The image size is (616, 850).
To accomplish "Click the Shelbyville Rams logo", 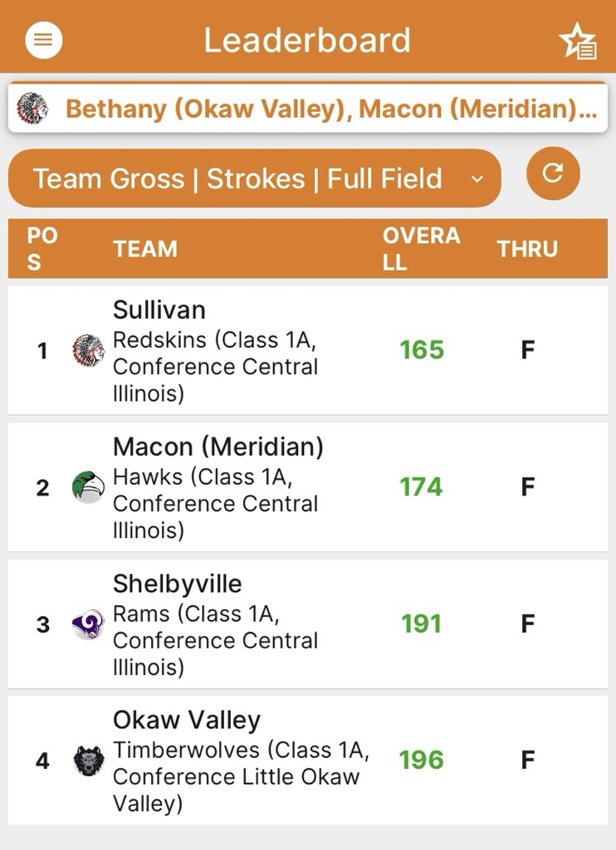I will tap(88, 624).
